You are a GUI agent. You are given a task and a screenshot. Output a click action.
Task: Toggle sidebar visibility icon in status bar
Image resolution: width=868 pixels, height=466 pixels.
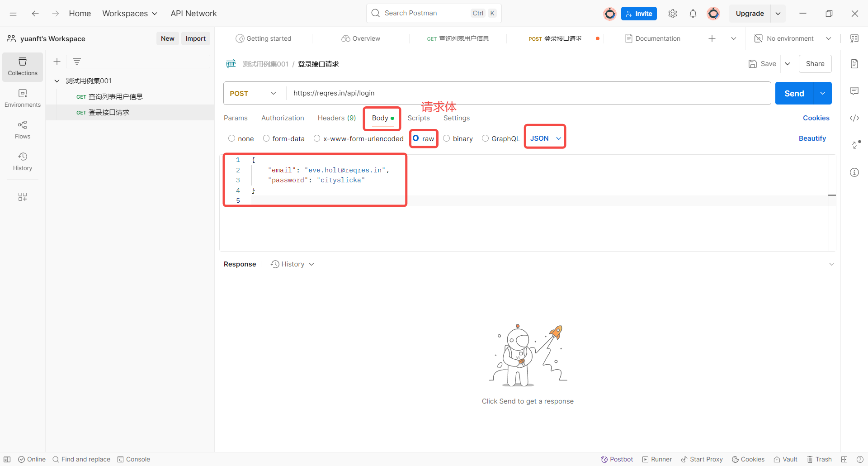[x=7, y=459]
